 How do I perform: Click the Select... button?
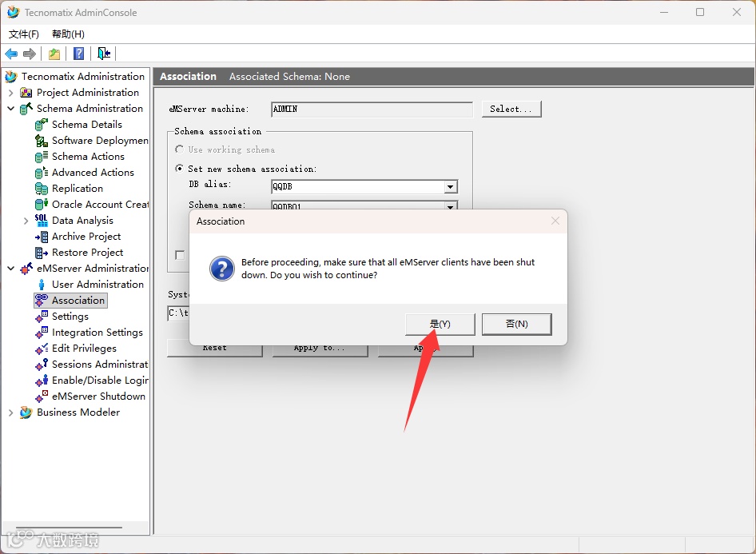tap(511, 109)
